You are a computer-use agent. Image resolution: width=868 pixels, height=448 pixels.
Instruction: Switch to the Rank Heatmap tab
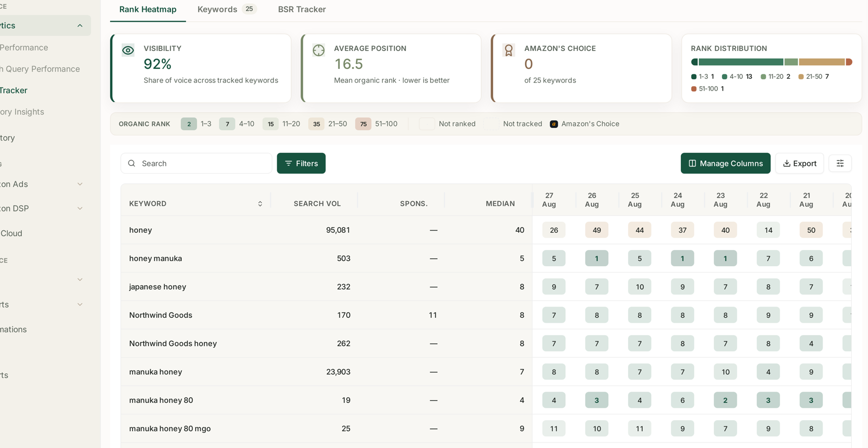[x=148, y=10]
